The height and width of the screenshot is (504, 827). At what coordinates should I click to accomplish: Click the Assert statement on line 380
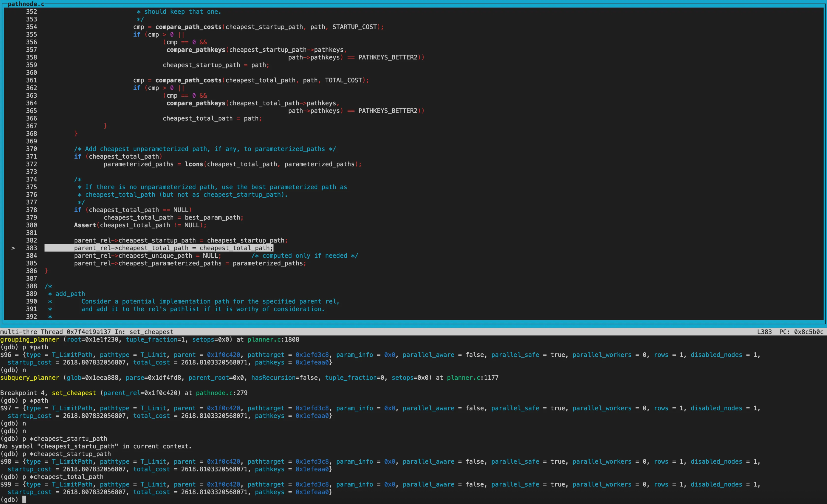tap(85, 225)
